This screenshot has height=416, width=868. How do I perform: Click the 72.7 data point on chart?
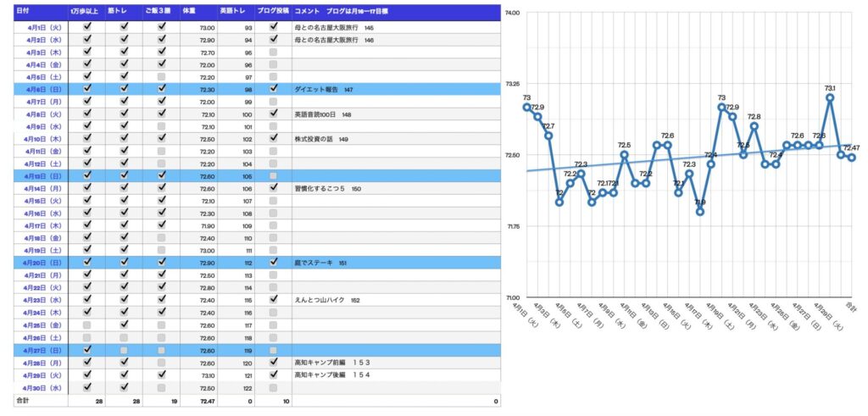tap(548, 136)
